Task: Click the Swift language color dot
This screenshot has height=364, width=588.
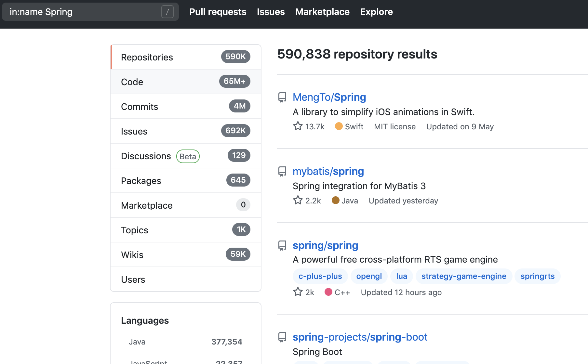Action: pyautogui.click(x=339, y=126)
